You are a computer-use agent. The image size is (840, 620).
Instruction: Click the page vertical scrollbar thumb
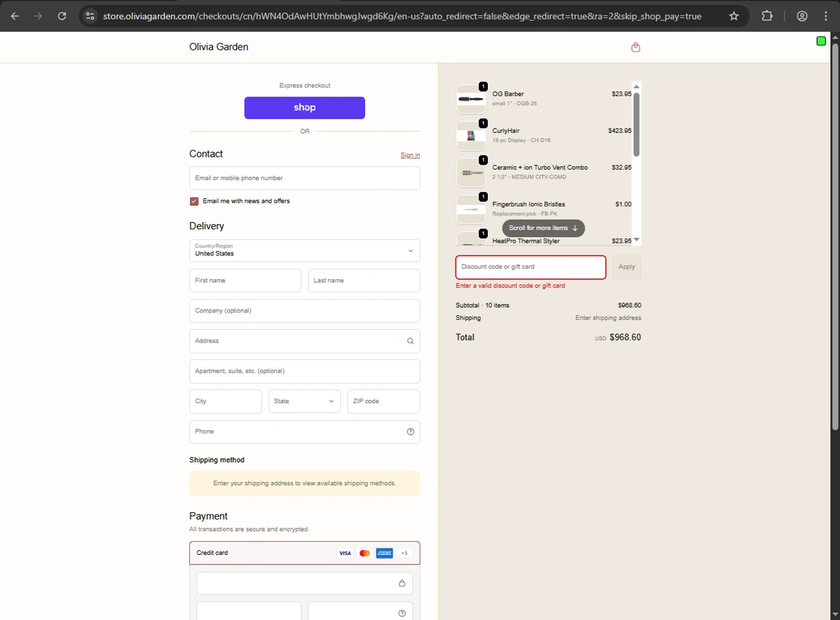tap(835, 236)
